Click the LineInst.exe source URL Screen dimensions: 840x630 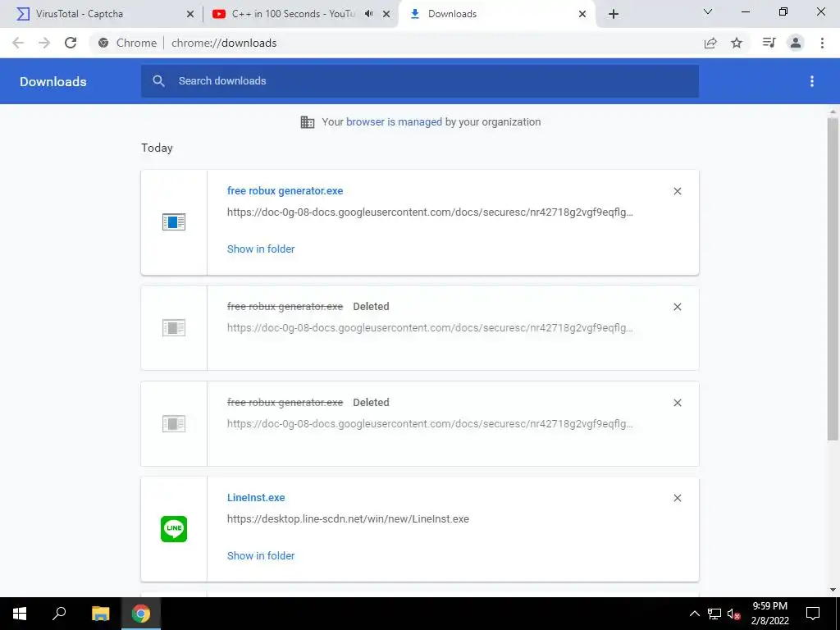click(x=348, y=518)
